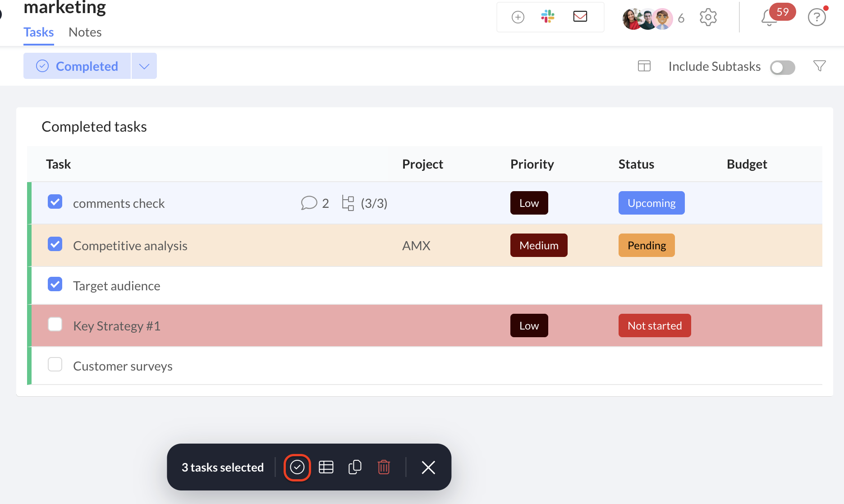
Task: Open the Upcoming status dropdown
Action: pyautogui.click(x=651, y=203)
